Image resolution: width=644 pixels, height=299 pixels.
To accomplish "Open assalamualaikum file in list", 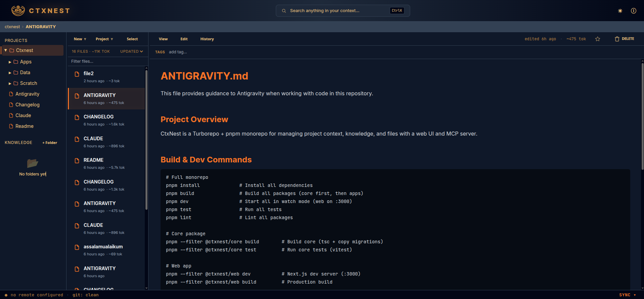I will tap(106, 250).
